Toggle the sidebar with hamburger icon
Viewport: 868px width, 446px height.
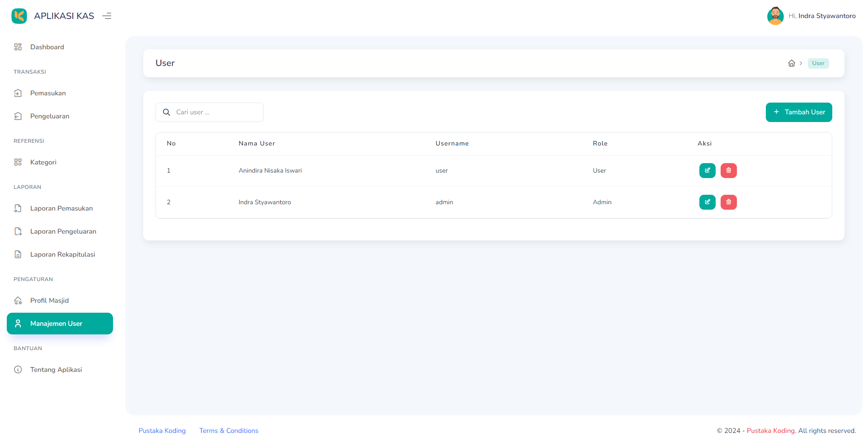click(x=107, y=16)
